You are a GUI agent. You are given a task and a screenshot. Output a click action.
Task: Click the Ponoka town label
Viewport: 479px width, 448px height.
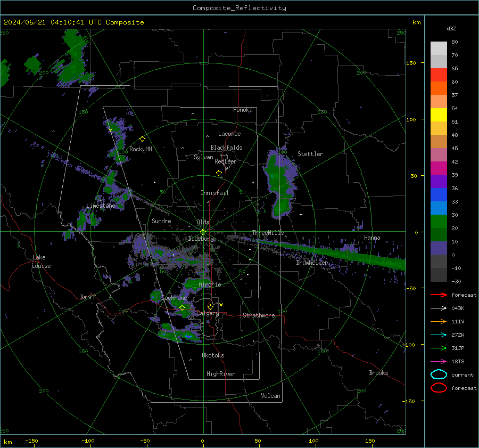[243, 110]
